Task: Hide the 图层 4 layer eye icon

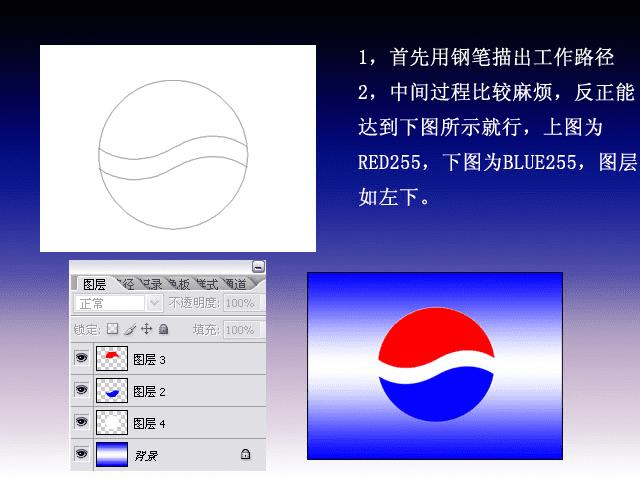Action: [x=82, y=421]
